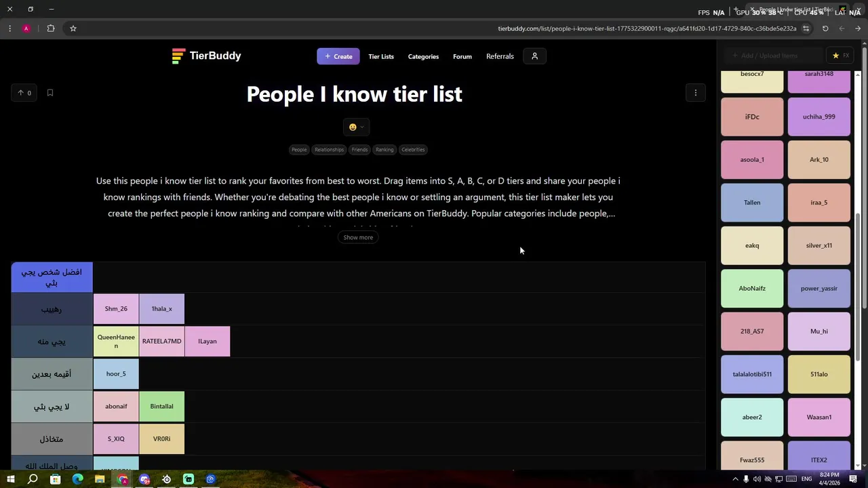Click the Relationships tag
Viewport: 868px width, 488px height.
329,150
